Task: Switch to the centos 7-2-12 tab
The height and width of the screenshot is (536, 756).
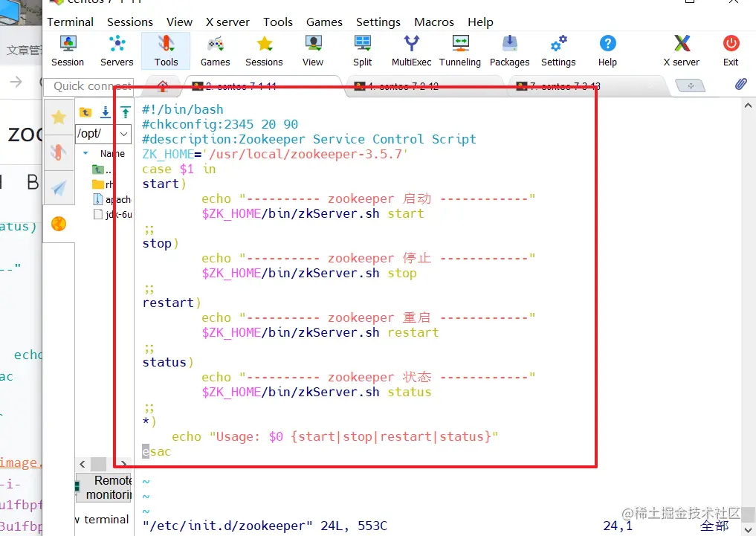Action: [424, 86]
